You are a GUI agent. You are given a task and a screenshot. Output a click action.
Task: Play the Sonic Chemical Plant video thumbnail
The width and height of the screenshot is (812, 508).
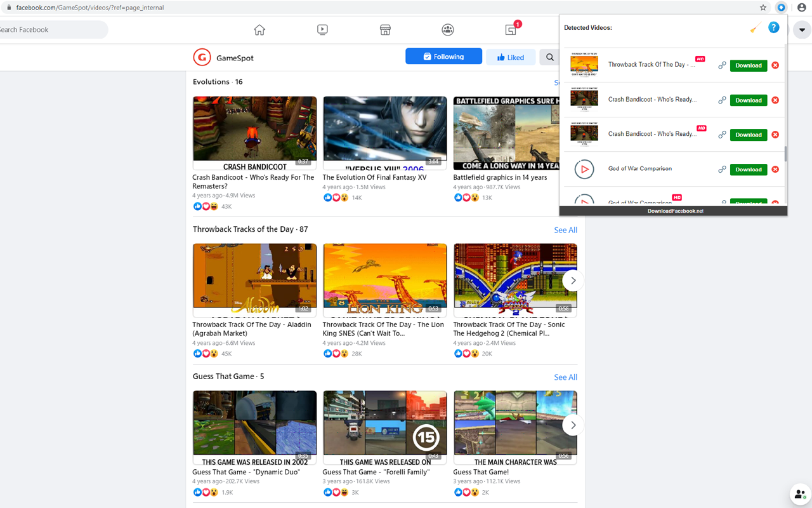[x=515, y=280]
